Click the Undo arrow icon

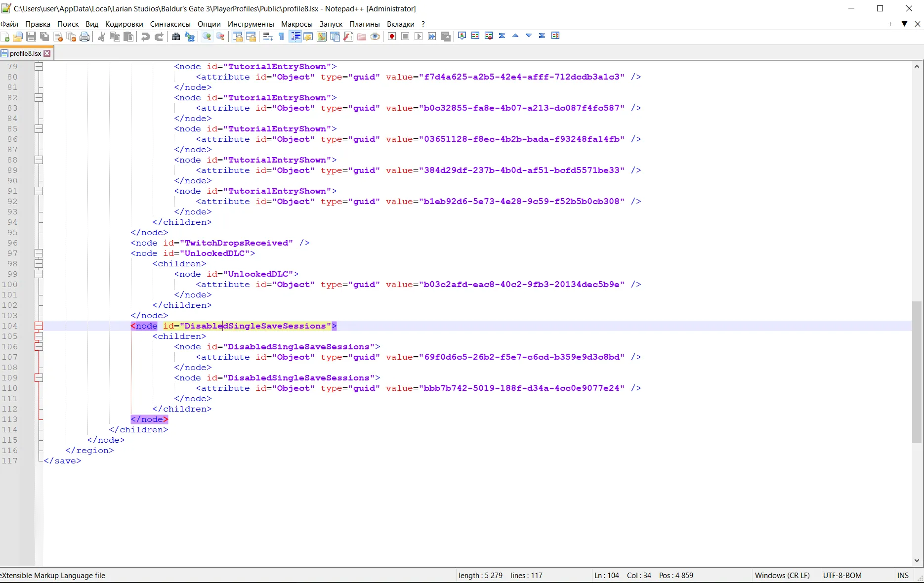pos(145,37)
